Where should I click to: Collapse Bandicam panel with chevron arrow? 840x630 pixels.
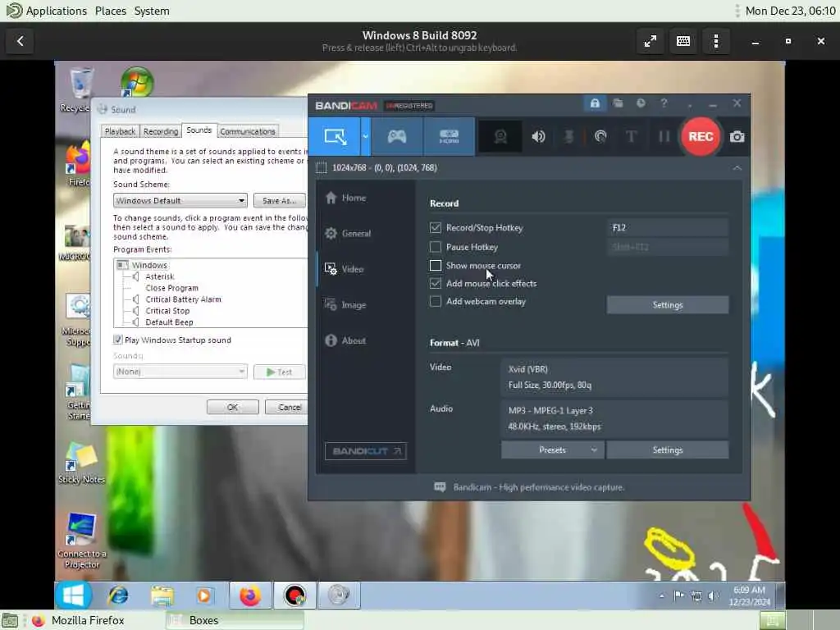737,167
